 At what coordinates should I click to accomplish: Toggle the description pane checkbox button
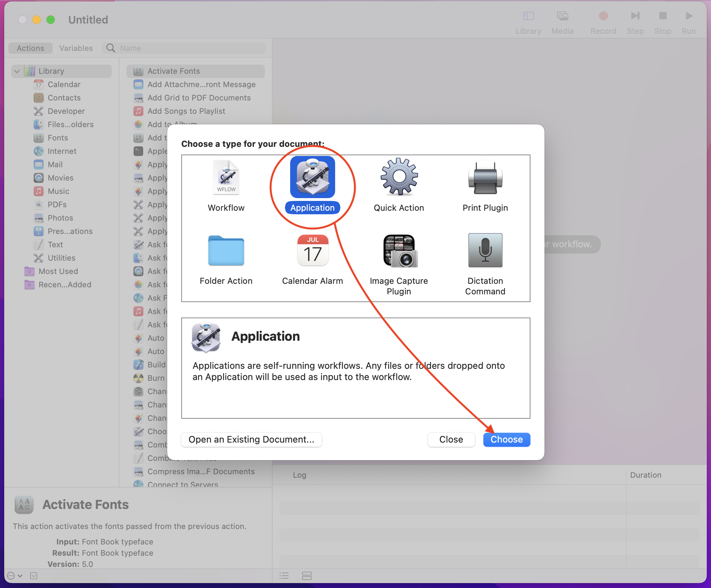(x=34, y=576)
